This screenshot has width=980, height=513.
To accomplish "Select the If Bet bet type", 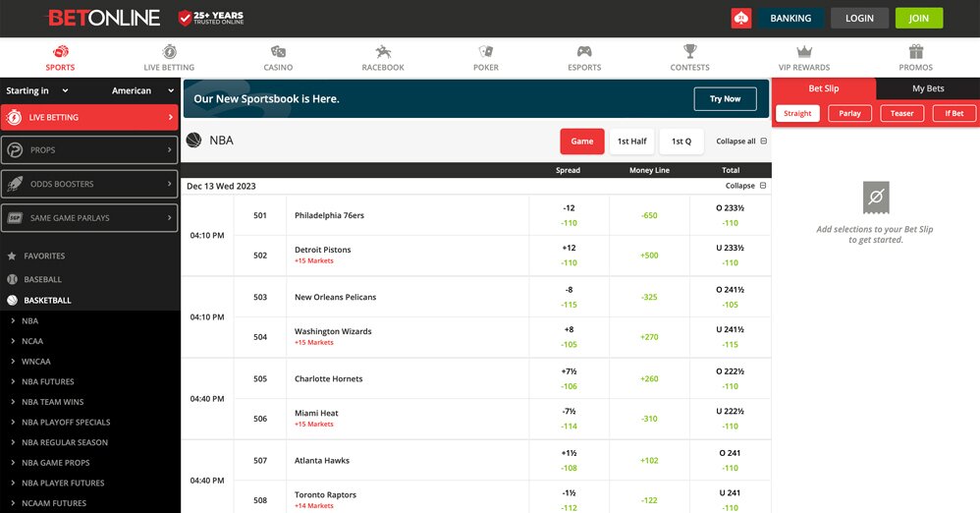I will (x=954, y=113).
